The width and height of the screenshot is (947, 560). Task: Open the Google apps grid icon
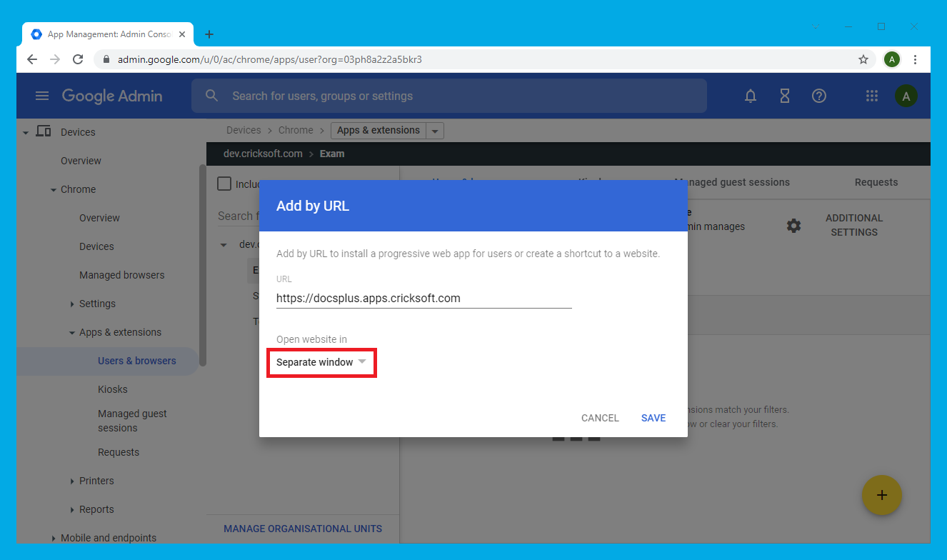(x=871, y=96)
